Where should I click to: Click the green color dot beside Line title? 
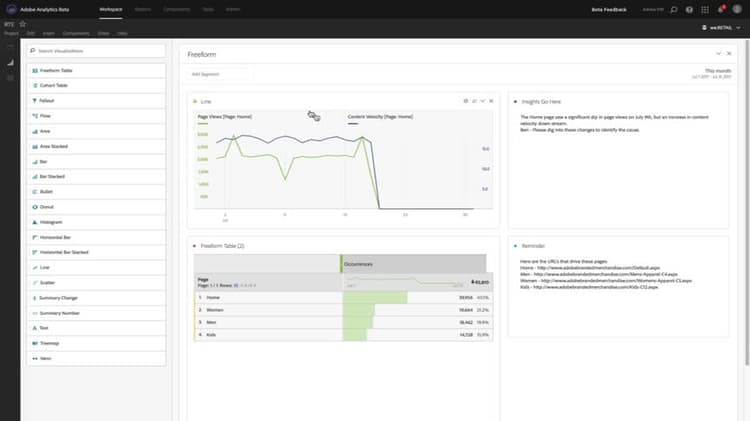click(195, 101)
